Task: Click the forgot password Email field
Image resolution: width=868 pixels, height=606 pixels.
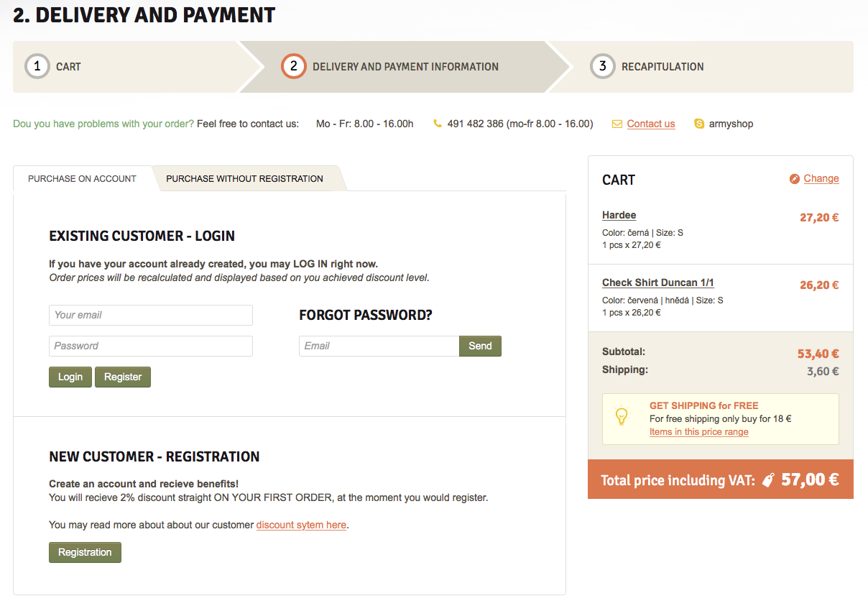Action: point(379,346)
